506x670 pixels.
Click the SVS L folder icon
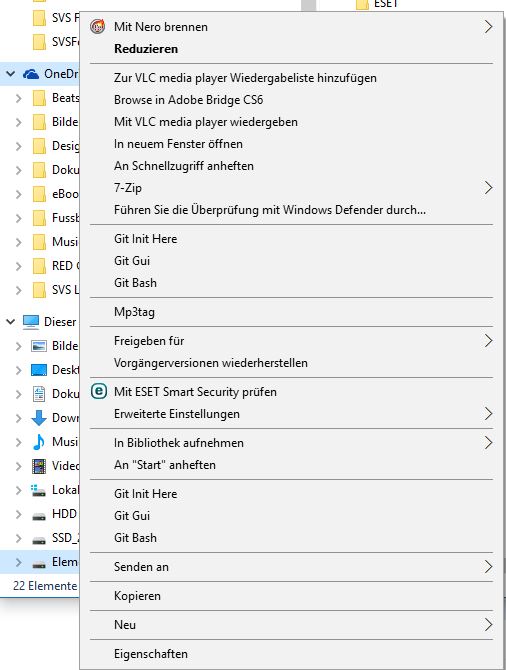[39, 290]
